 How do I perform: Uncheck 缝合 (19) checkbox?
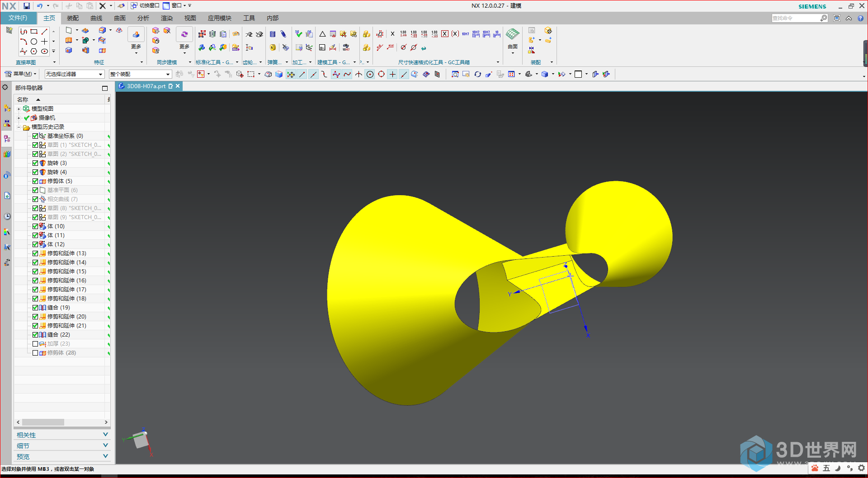(x=35, y=308)
